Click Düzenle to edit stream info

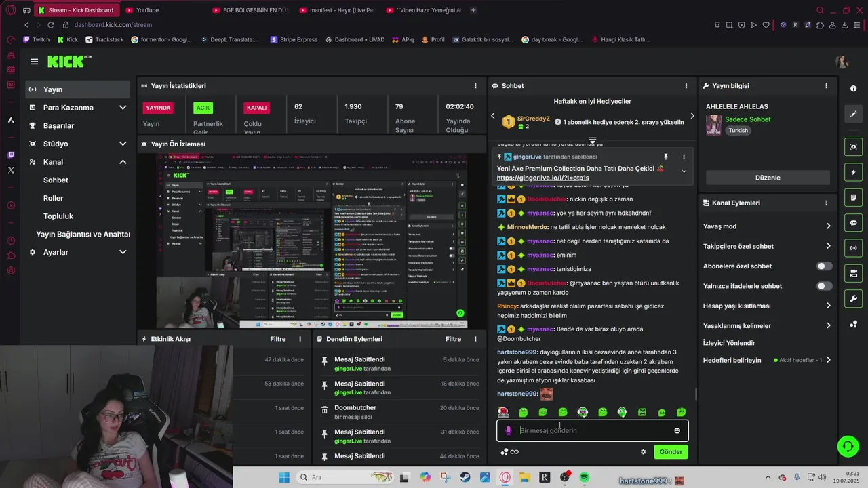click(768, 178)
